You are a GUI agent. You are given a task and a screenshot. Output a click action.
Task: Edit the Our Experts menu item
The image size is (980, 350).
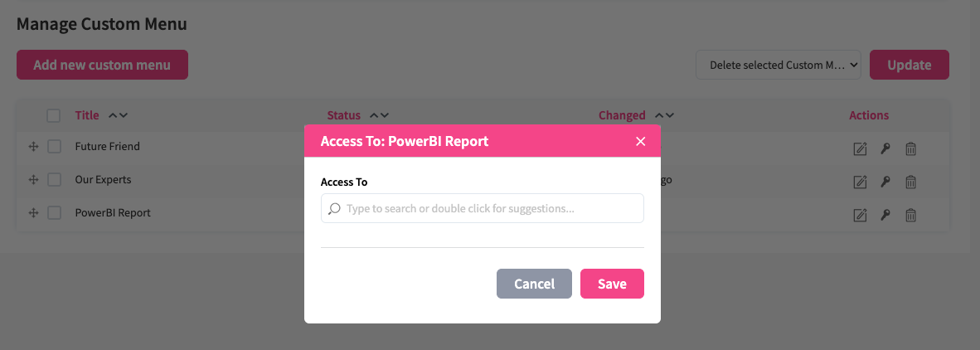860,182
